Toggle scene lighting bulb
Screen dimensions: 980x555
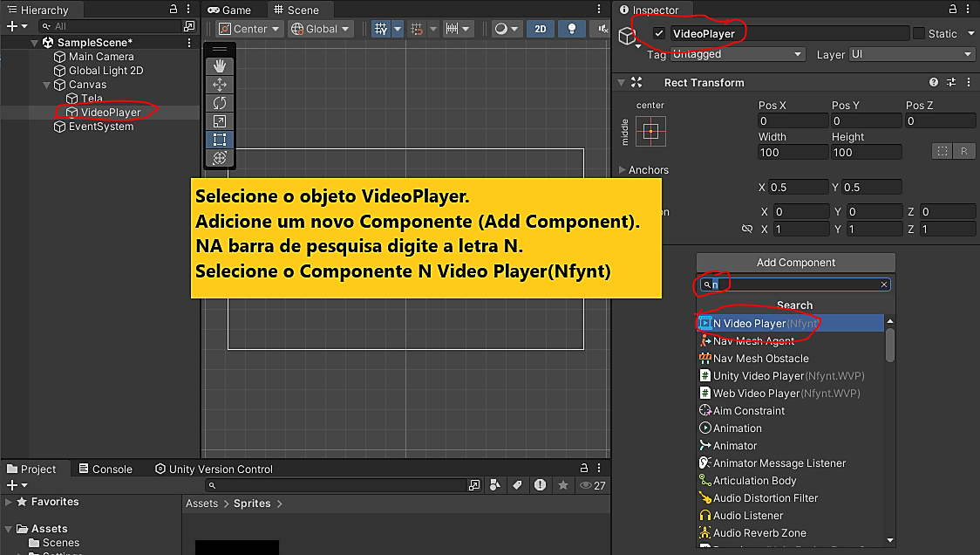tap(571, 29)
